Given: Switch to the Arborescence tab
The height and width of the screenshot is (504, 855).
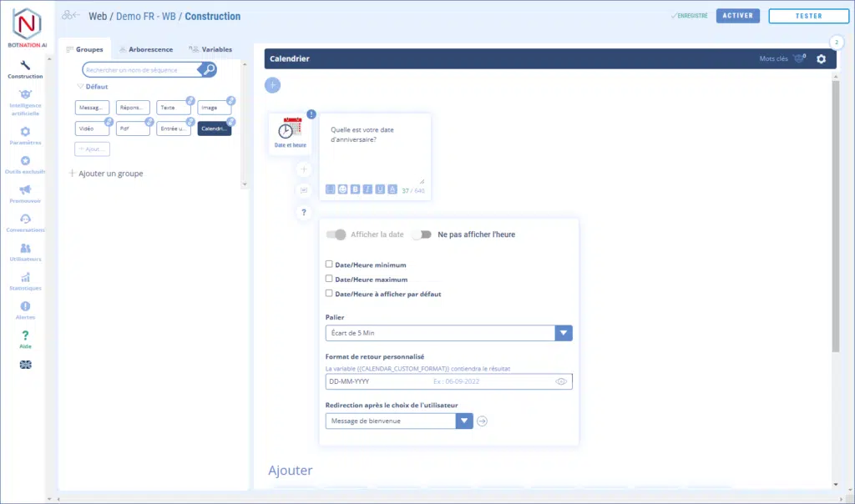Looking at the screenshot, I should (145, 50).
